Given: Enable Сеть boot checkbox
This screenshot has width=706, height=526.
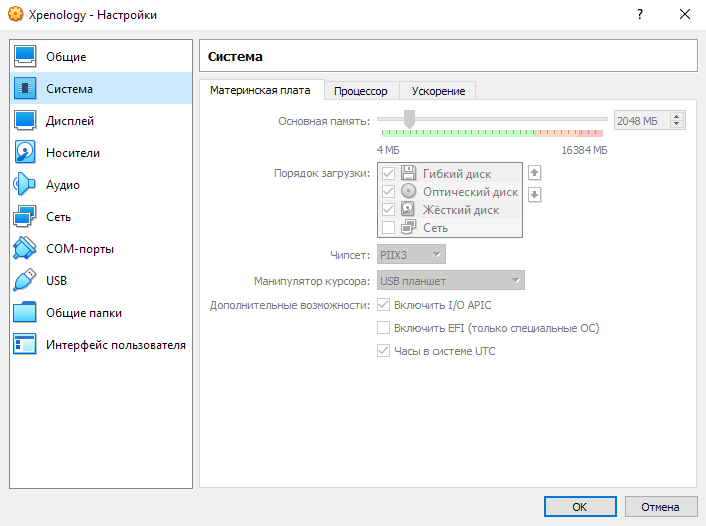Looking at the screenshot, I should pos(388,227).
